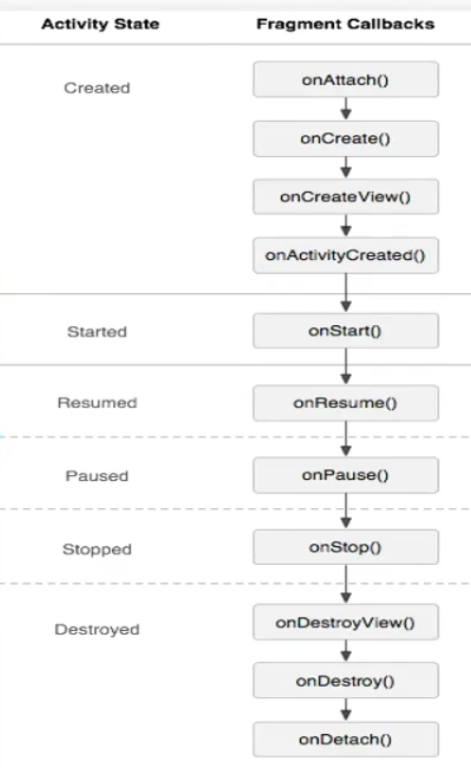This screenshot has height=768, width=471.
Task: Select the onDestroy() box
Action: pyautogui.click(x=346, y=681)
